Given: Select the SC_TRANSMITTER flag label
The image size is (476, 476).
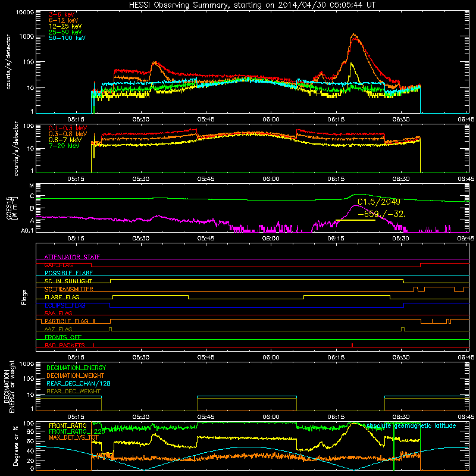Looking at the screenshot, I should [69, 289].
